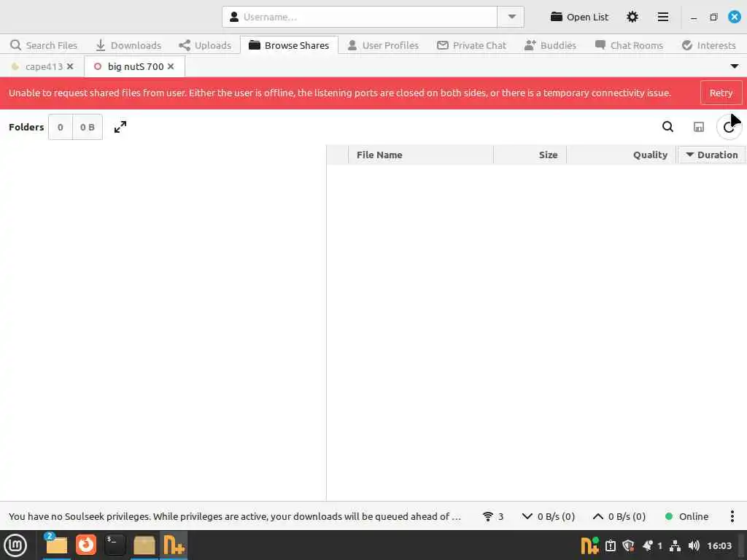Screen dimensions: 747x560
Task: Launch Firefox from the taskbar
Action: tap(86, 545)
